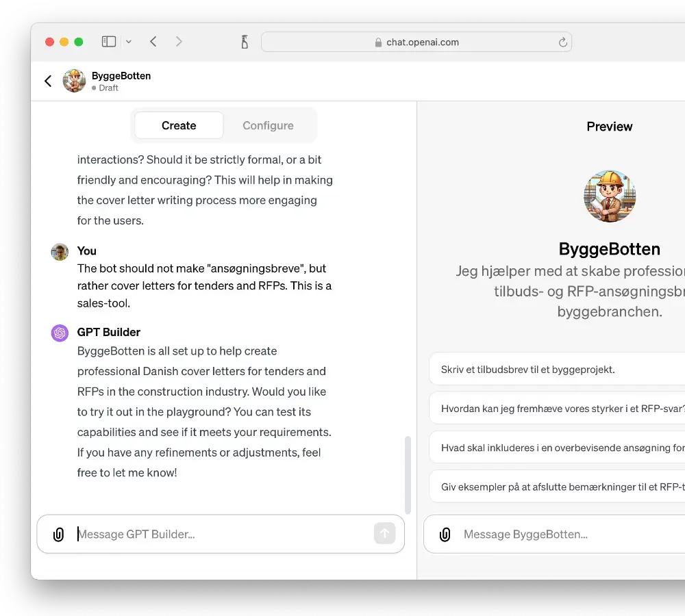
Task: Attach file in ByggeBotten preview message box
Action: tap(445, 534)
